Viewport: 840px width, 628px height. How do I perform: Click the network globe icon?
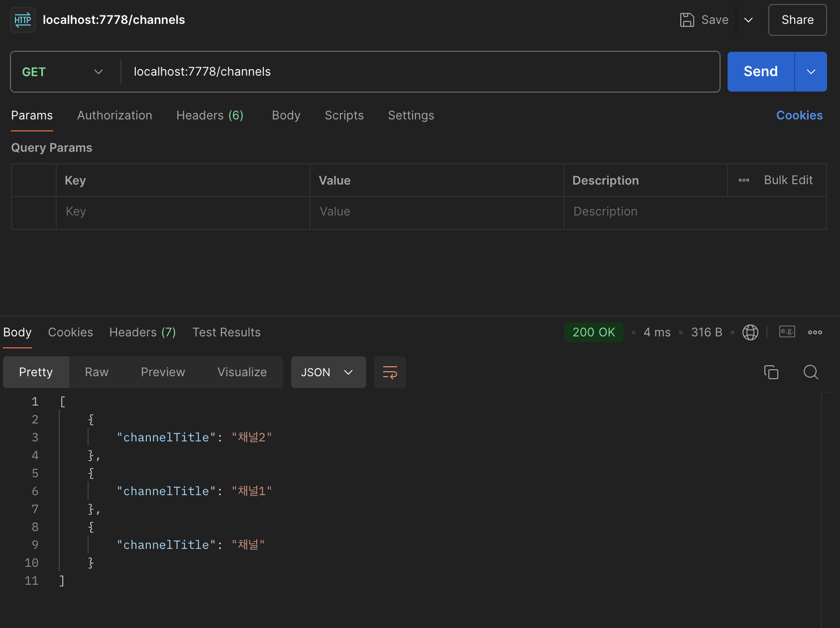750,332
